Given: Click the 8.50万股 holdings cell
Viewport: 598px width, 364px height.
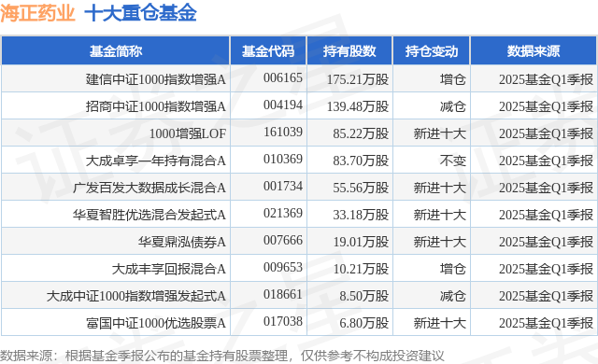Looking at the screenshot, I should (x=364, y=296).
